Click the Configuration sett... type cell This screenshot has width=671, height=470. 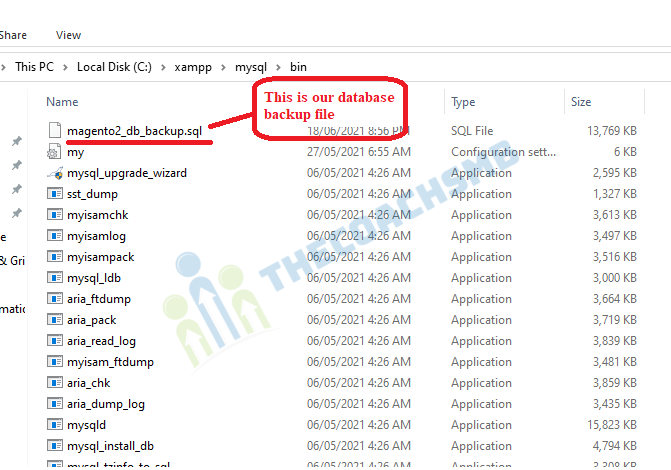pyautogui.click(x=503, y=152)
